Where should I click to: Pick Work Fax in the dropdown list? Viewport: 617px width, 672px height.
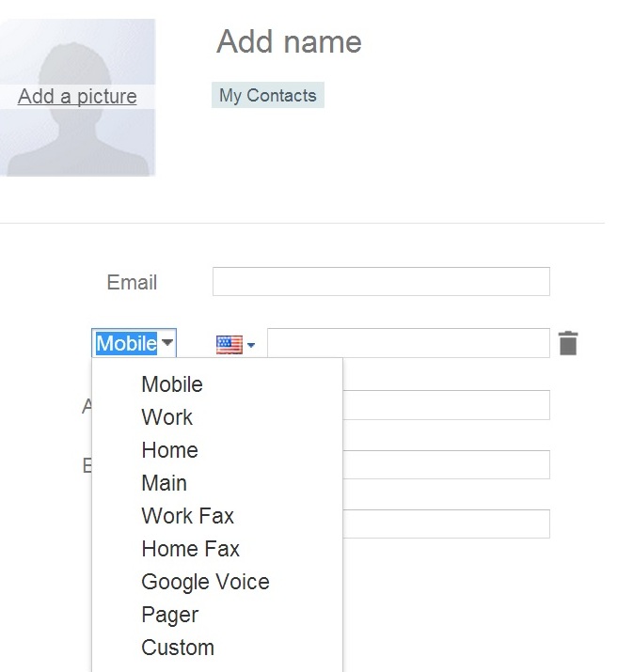[187, 516]
